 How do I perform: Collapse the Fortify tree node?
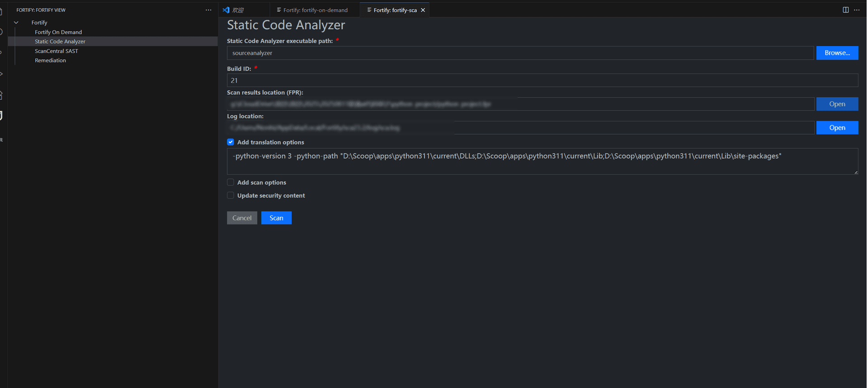(16, 23)
